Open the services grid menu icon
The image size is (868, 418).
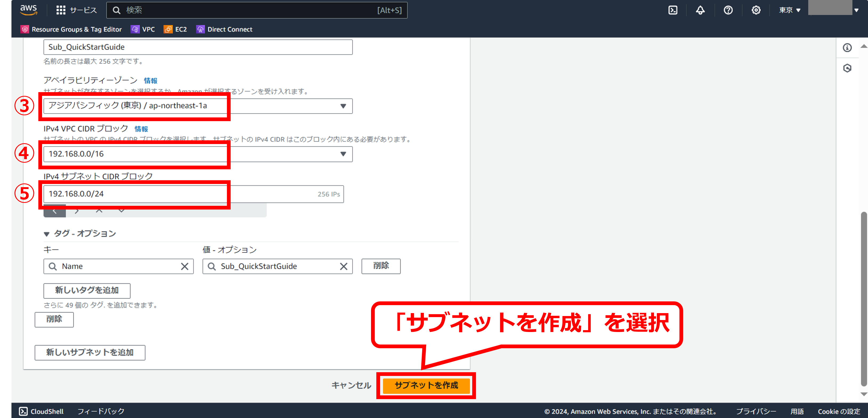coord(61,10)
